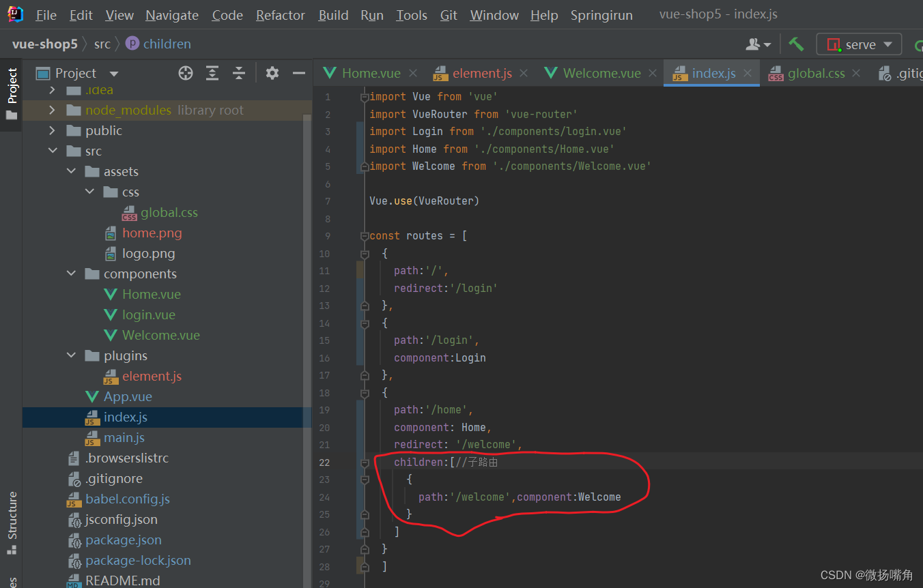The width and height of the screenshot is (923, 588).
Task: Fold the children array at line 22
Action: click(365, 462)
